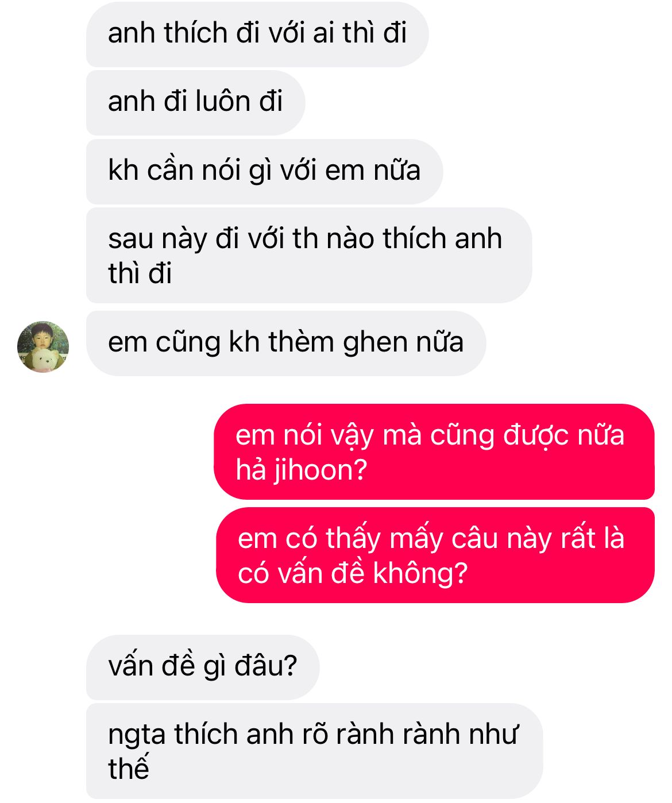
Task: Tap the "vấn đề gì đâu?" reply bubble
Action: coord(203,667)
